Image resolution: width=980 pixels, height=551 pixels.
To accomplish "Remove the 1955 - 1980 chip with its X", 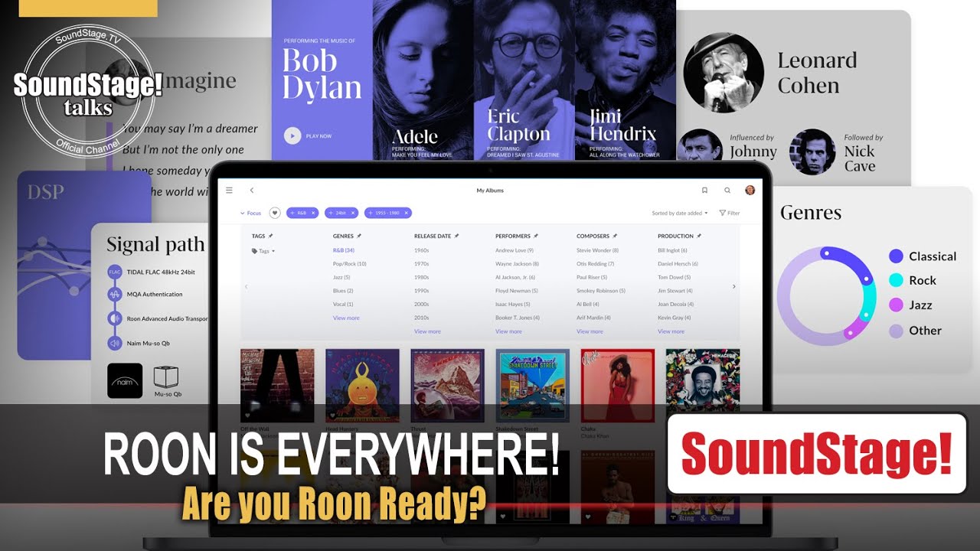I will pyautogui.click(x=407, y=213).
